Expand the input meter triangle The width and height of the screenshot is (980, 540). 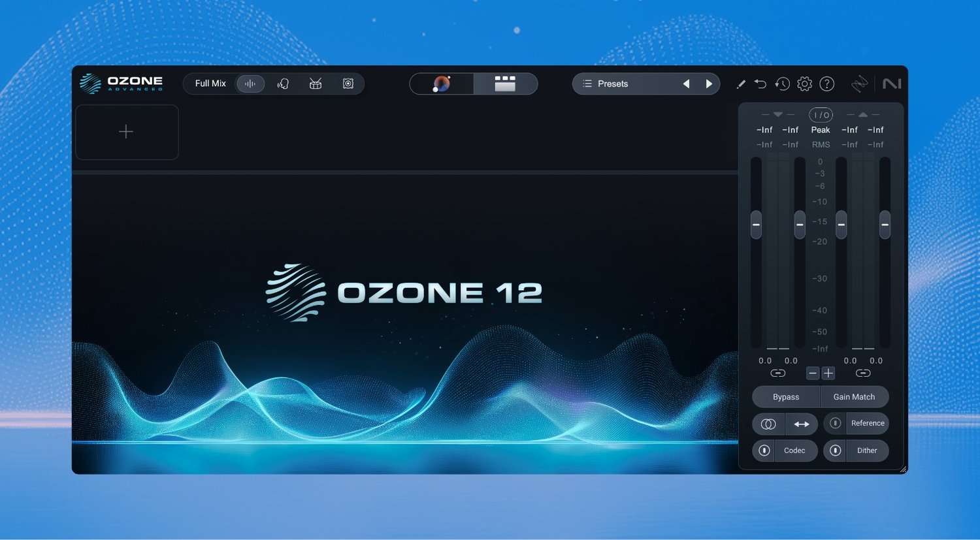777,115
